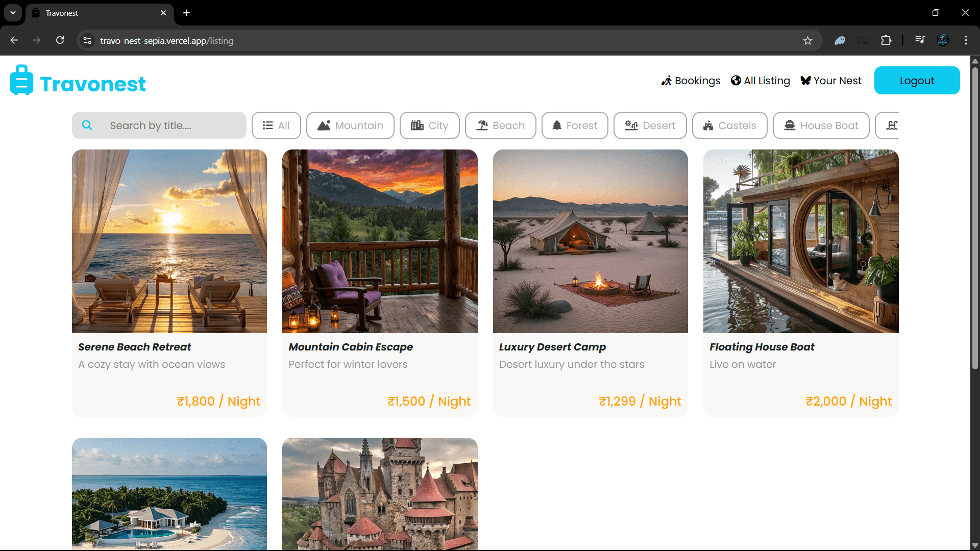This screenshot has width=980, height=551.
Task: Close the Travonest tab
Action: click(x=163, y=13)
